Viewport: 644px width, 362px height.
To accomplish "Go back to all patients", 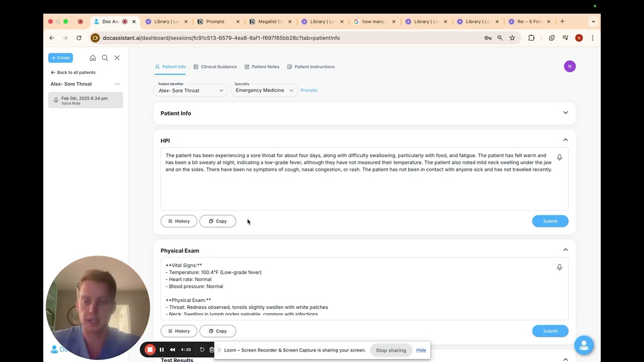I will tap(73, 72).
